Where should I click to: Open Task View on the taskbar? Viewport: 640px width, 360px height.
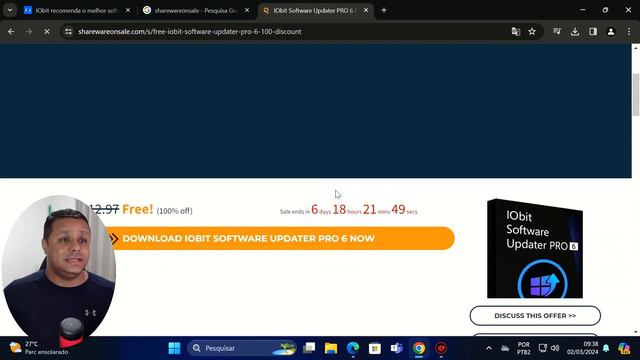tap(309, 348)
